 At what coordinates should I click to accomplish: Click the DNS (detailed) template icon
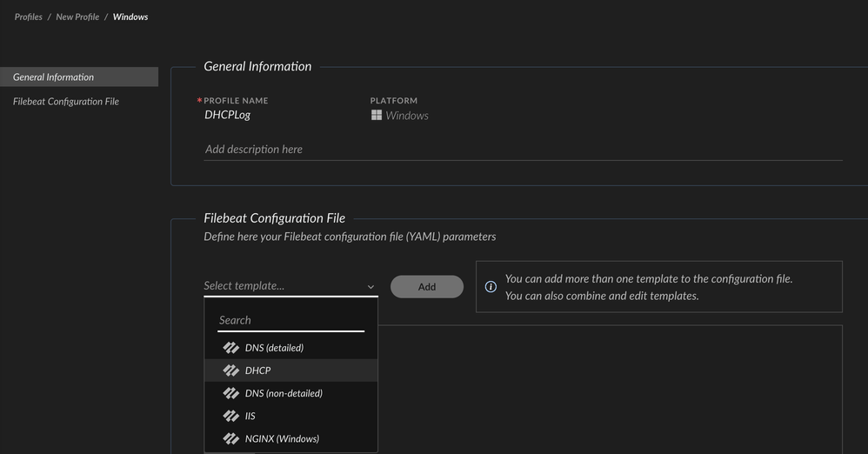pyautogui.click(x=230, y=348)
